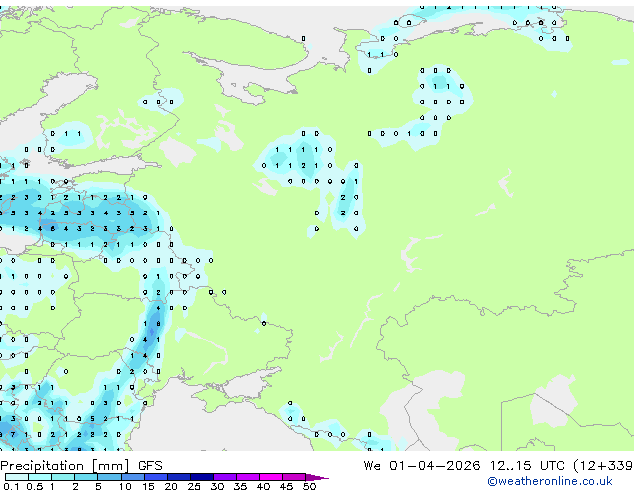Click the '12..15 UTC' time label
634x490 pixels.
point(527,466)
